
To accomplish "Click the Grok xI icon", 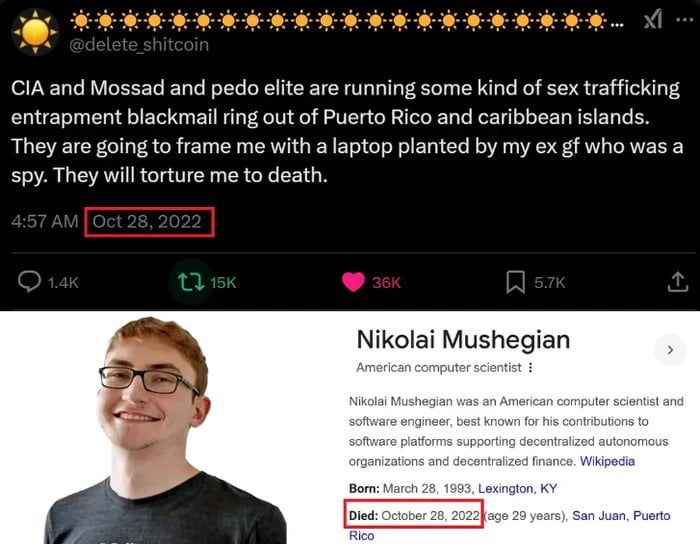I will tap(652, 20).
